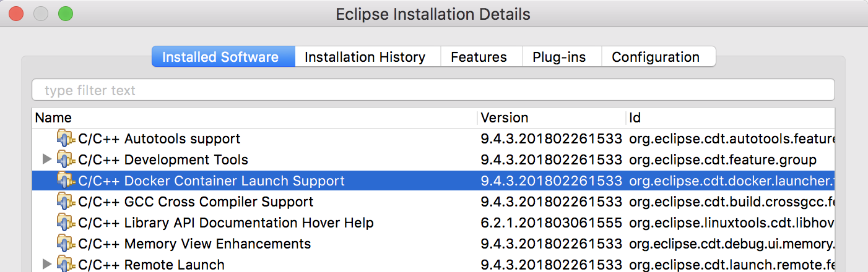Select the Installed Software tab

tap(220, 57)
